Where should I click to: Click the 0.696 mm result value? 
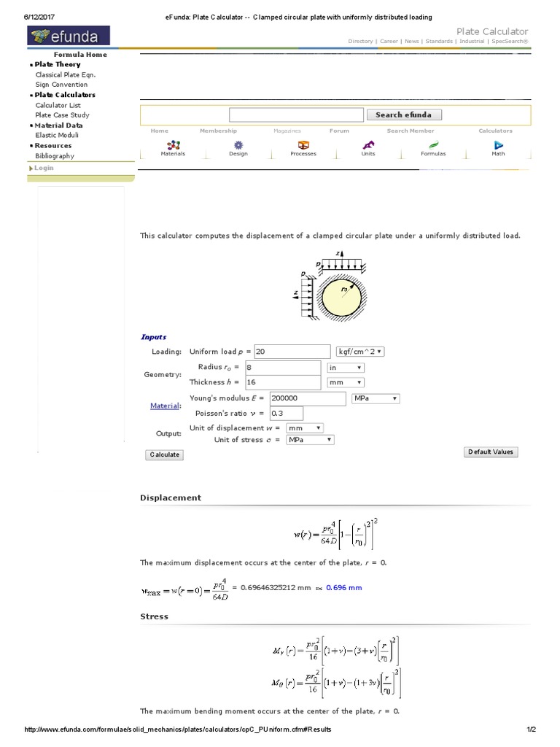click(x=344, y=588)
